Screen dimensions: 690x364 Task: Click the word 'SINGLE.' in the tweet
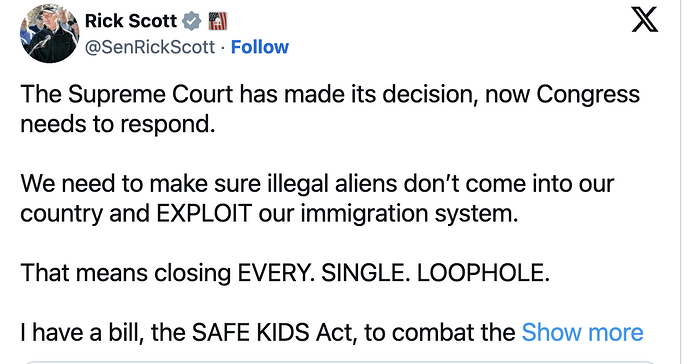click(x=365, y=273)
